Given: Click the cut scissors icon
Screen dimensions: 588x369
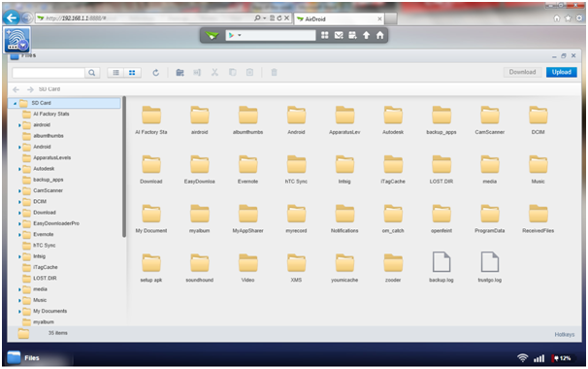Looking at the screenshot, I should click(214, 73).
